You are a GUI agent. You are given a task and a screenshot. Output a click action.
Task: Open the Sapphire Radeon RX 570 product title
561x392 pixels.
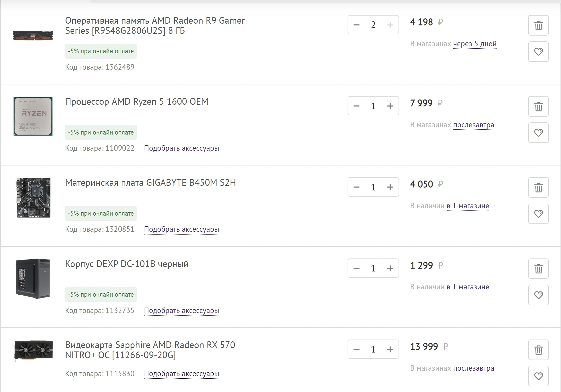[150, 350]
